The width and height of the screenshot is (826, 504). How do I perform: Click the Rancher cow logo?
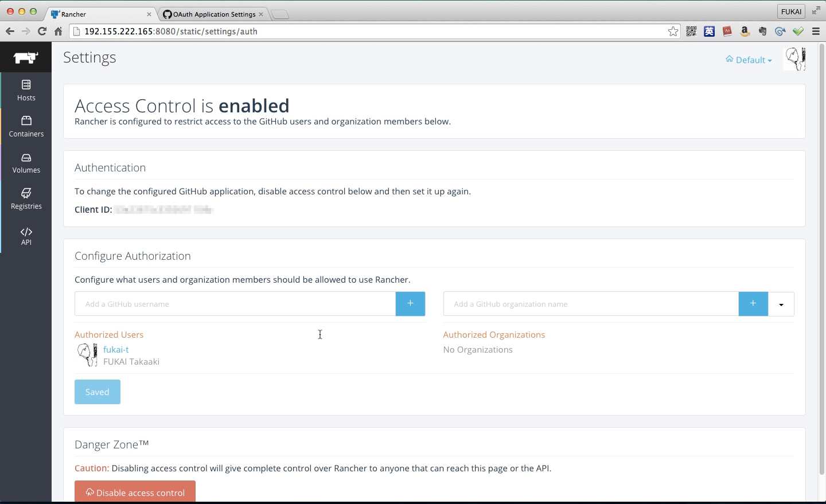pos(26,57)
